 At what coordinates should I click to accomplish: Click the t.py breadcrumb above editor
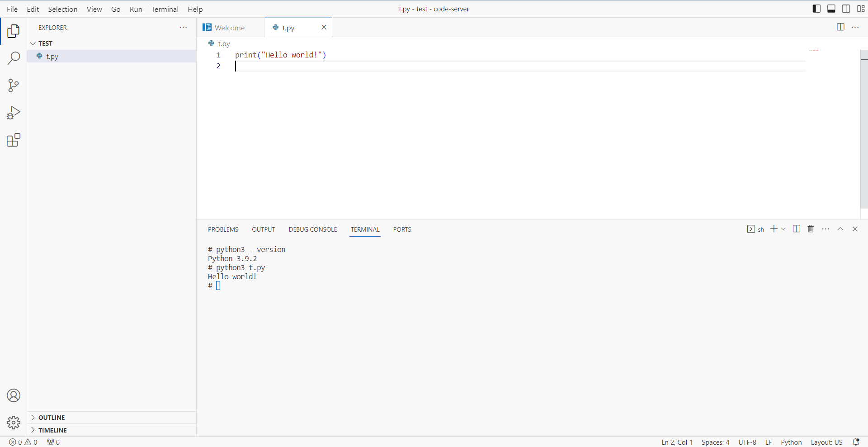220,44
